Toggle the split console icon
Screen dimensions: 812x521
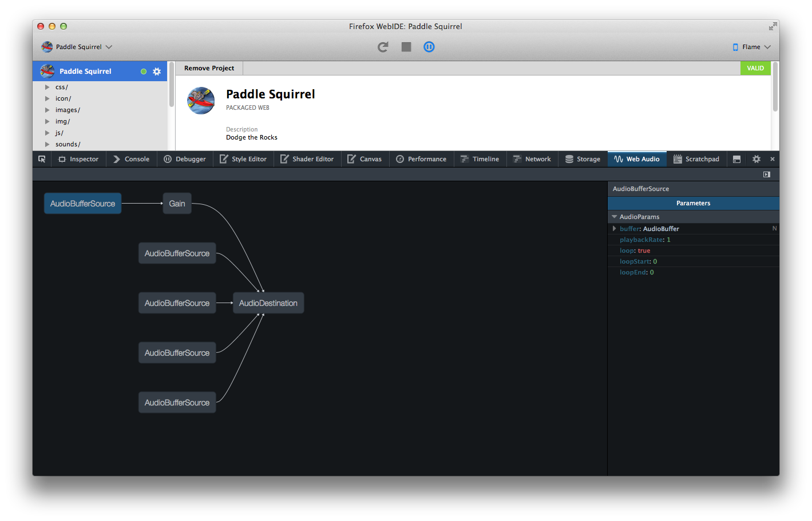coord(736,159)
